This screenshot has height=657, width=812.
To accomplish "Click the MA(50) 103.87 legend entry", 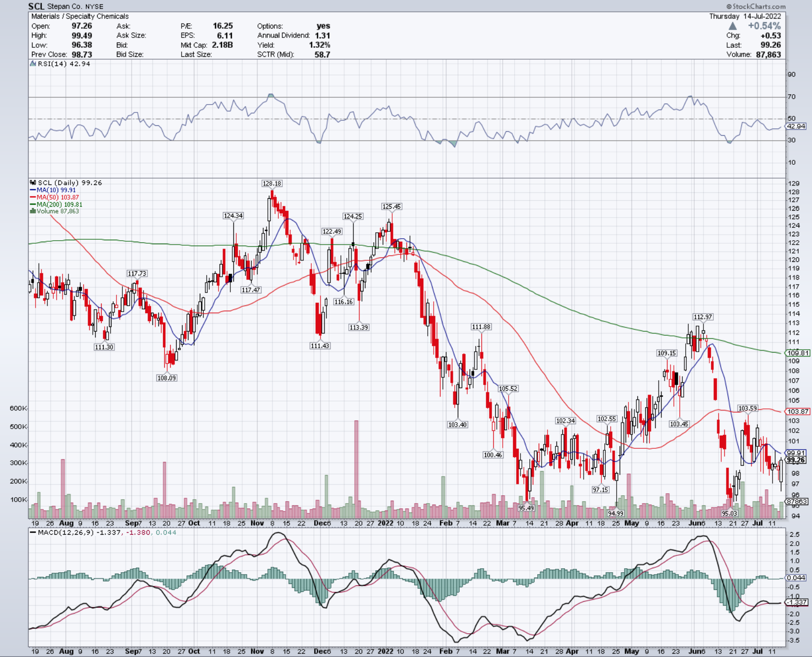I will pyautogui.click(x=54, y=197).
